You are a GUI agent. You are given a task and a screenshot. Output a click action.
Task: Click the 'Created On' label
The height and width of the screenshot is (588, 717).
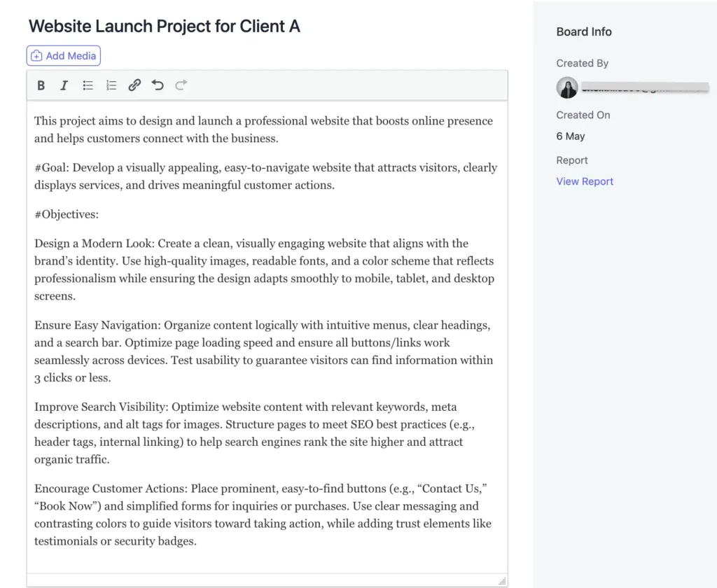tap(583, 115)
